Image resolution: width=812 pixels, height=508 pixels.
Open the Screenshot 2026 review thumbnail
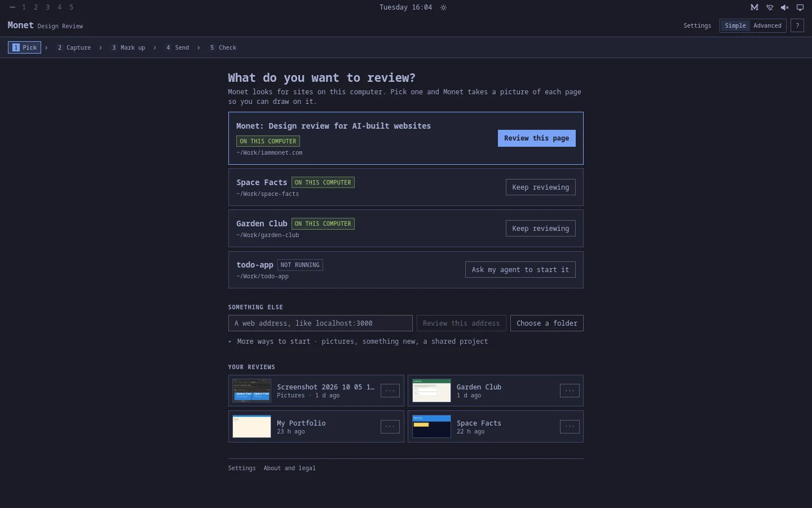coord(251,391)
